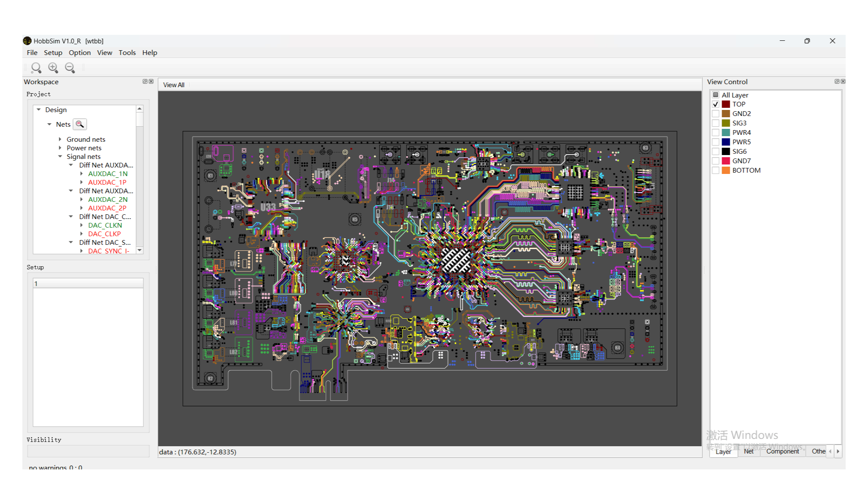Click the zoom fit magnifier toolbar icon
868x478 pixels.
pyautogui.click(x=36, y=67)
